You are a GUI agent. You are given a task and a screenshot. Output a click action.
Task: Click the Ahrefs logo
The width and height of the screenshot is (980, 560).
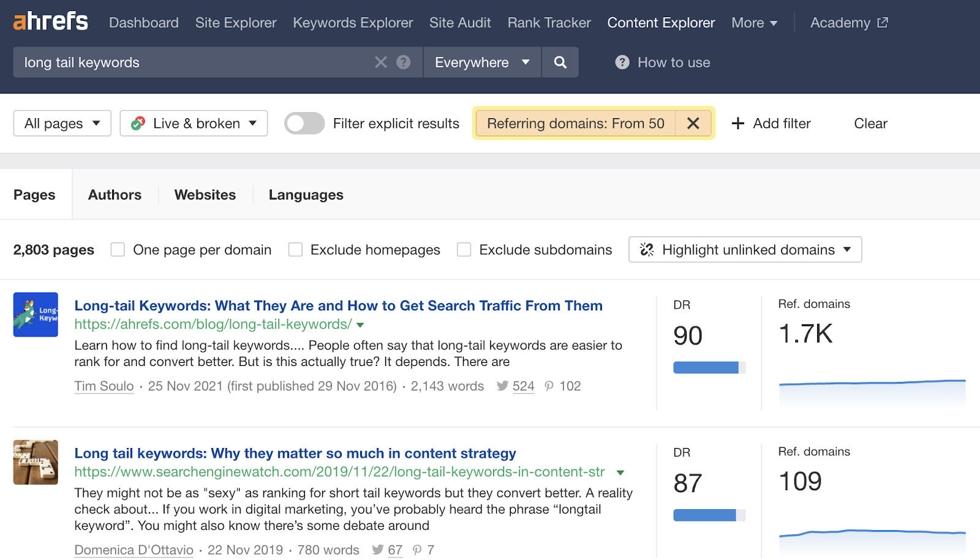pyautogui.click(x=51, y=21)
